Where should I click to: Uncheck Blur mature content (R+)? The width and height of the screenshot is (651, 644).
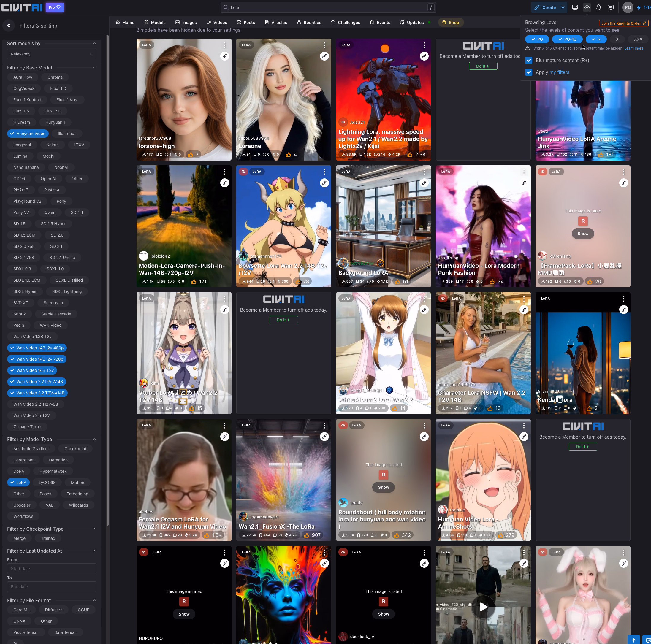[x=528, y=60]
